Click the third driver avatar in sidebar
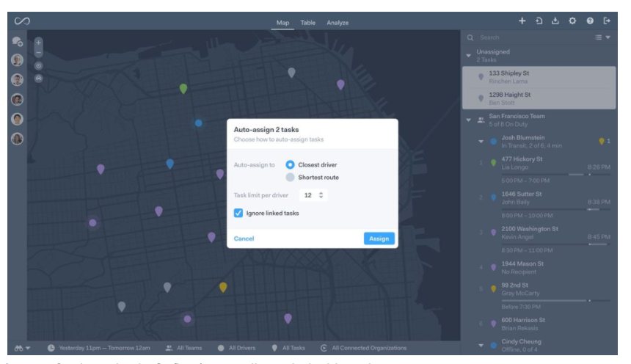The height and width of the screenshot is (364, 631). point(18,100)
